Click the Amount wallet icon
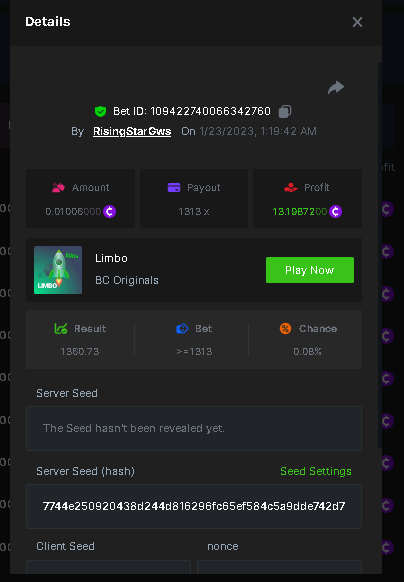 point(58,187)
